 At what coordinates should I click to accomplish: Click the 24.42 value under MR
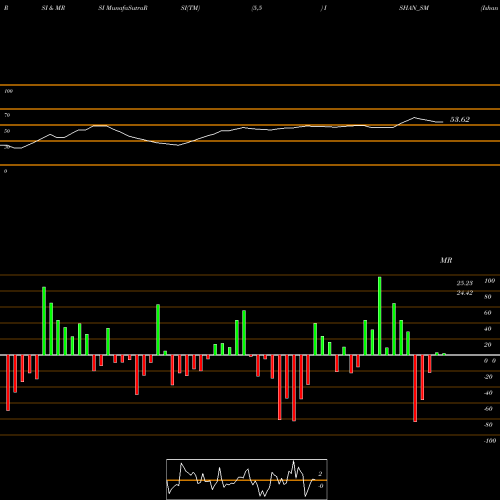click(x=465, y=293)
